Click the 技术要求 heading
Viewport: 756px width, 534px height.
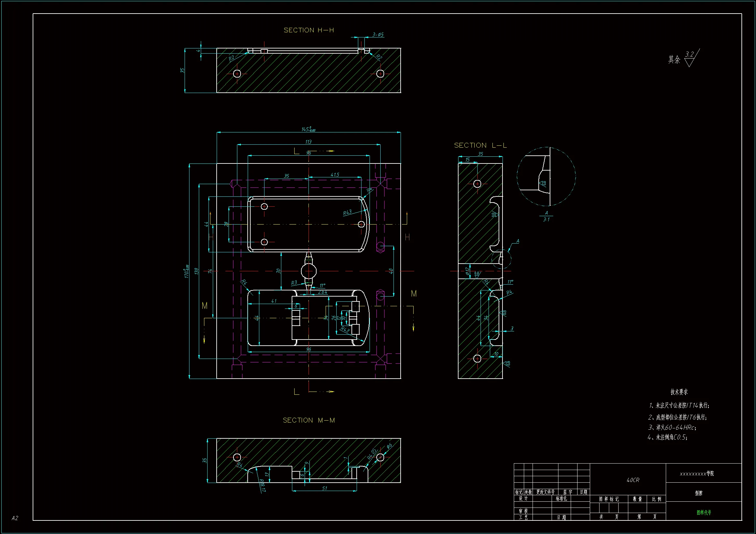(x=679, y=392)
